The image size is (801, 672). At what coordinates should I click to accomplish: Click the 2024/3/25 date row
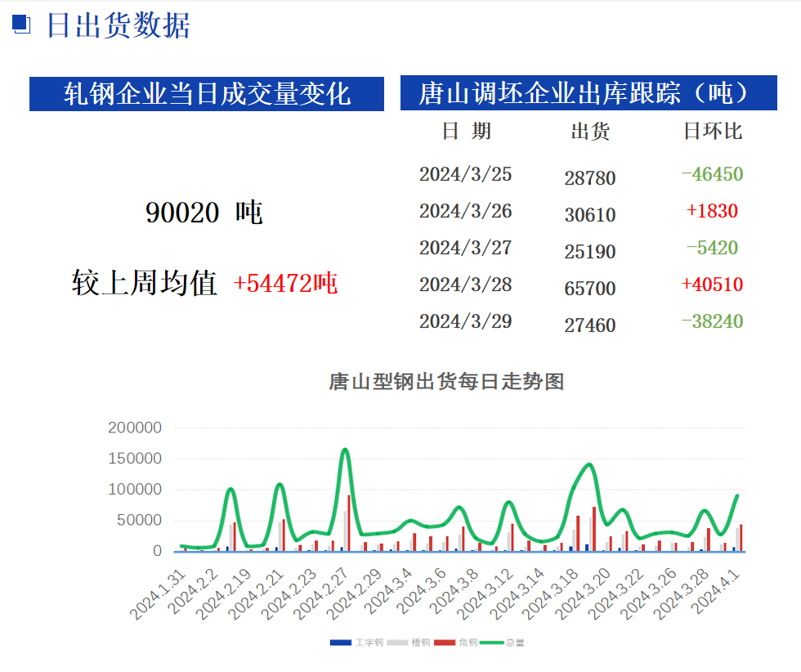coord(465,174)
